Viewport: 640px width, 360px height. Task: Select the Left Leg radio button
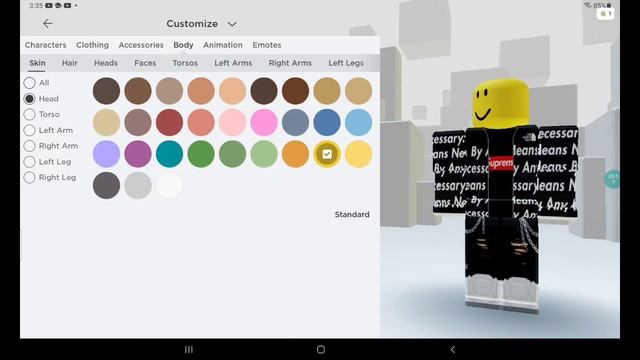pyautogui.click(x=29, y=162)
